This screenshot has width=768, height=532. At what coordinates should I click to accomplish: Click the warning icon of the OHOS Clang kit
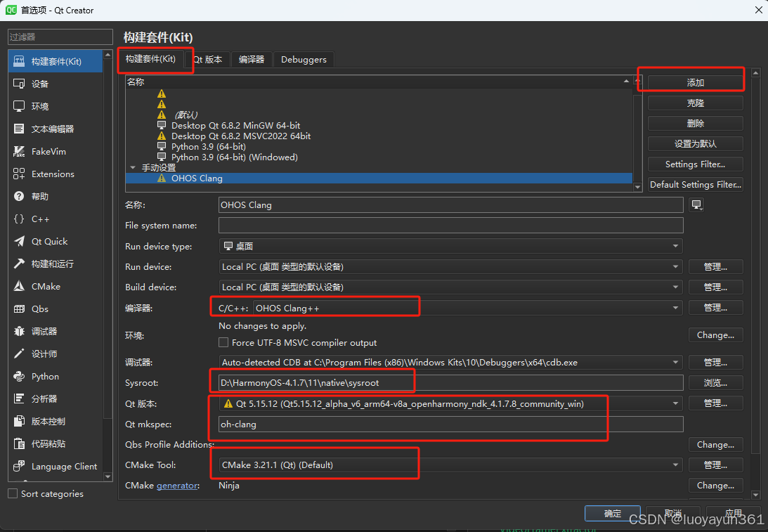(x=162, y=179)
